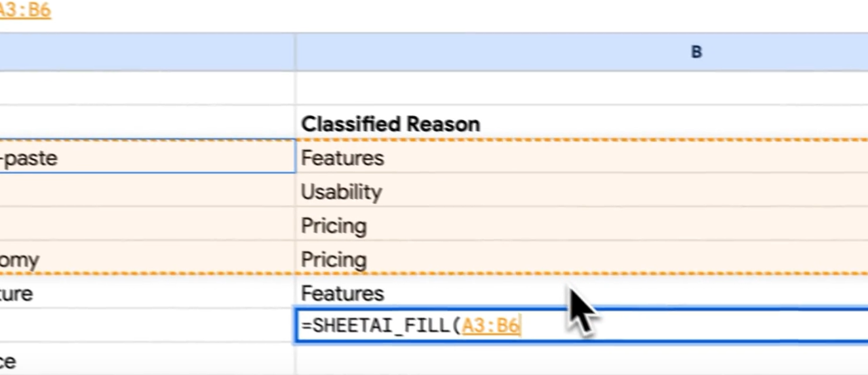Click the column A cell left of the formula cell
Viewport: 868px width, 375px height.
pyautogui.click(x=147, y=326)
